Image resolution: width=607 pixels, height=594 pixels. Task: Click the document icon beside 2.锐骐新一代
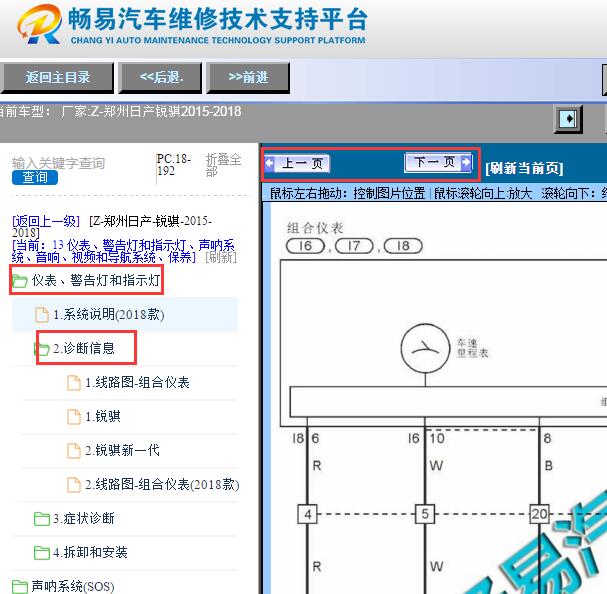coord(74,451)
